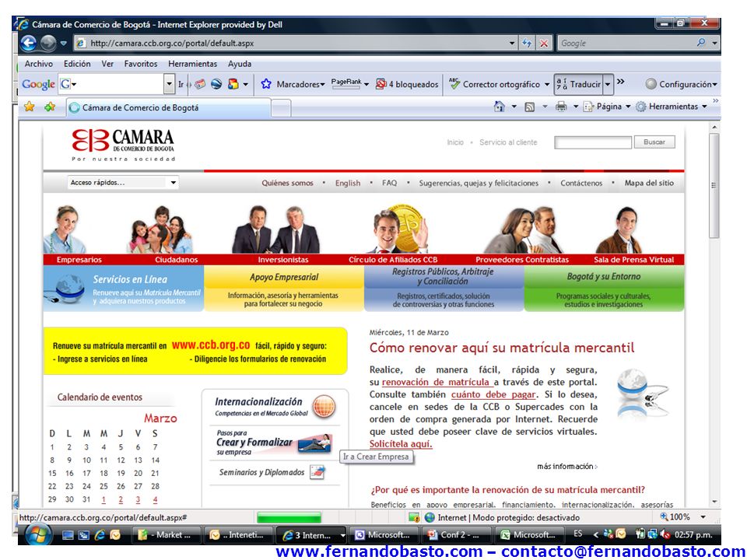Click the Cámara de Comercio logo

124,145
